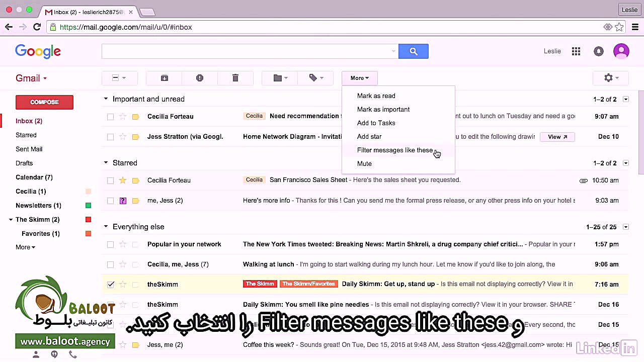
Task: Open the phone calls icon
Action: (73, 354)
